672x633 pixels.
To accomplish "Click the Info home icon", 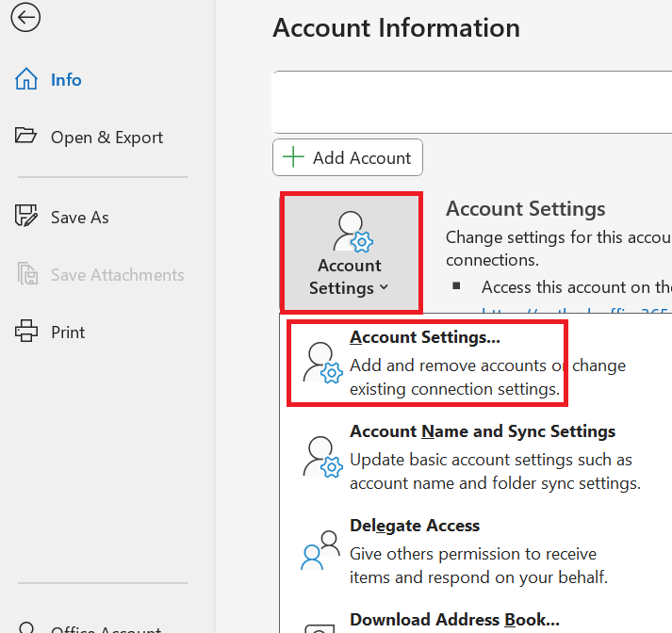I will coord(26,79).
